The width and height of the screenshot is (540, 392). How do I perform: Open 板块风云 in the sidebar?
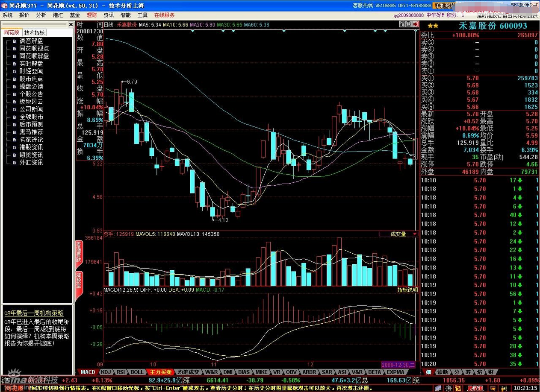31,102
